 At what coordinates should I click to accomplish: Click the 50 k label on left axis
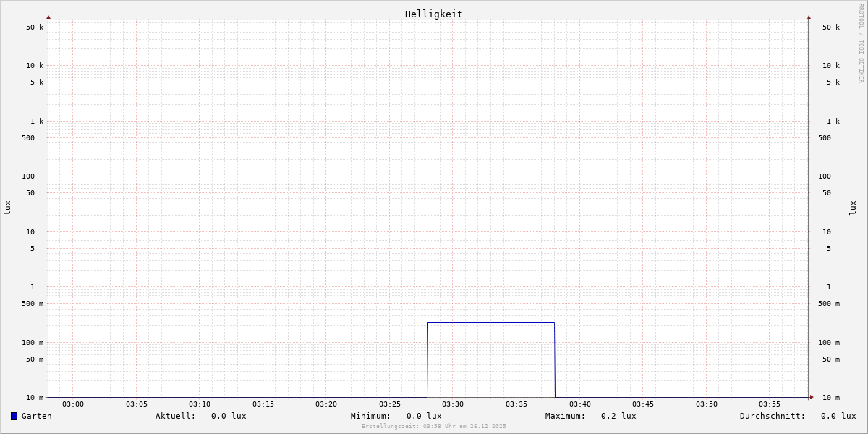35,27
